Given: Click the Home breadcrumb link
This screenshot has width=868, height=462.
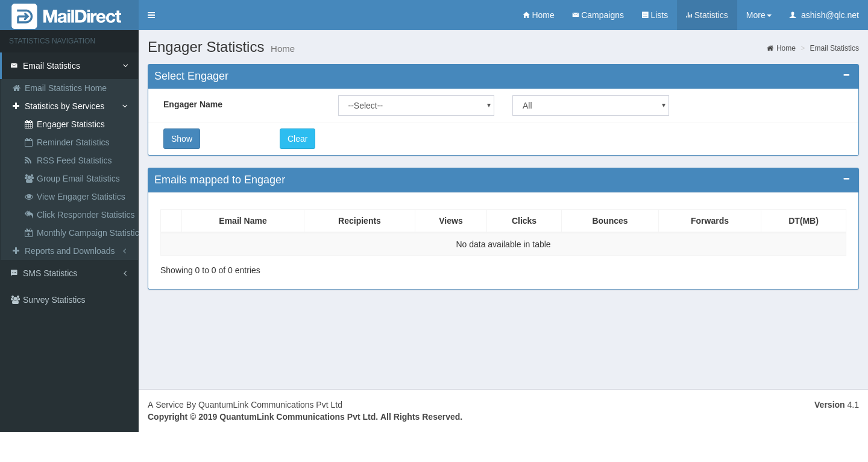Looking at the screenshot, I should click(785, 48).
